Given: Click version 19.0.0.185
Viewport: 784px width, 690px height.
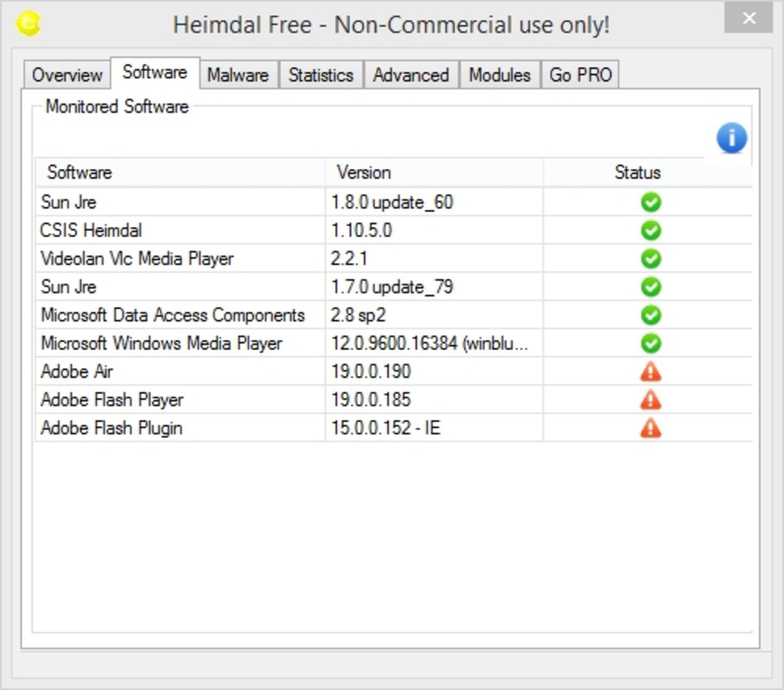Looking at the screenshot, I should point(371,400).
